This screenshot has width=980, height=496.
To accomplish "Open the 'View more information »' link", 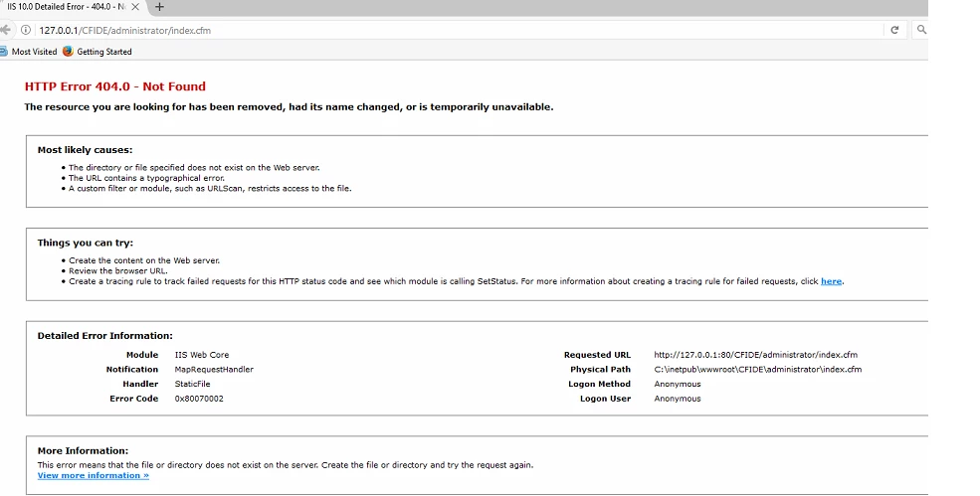I will coord(94,475).
